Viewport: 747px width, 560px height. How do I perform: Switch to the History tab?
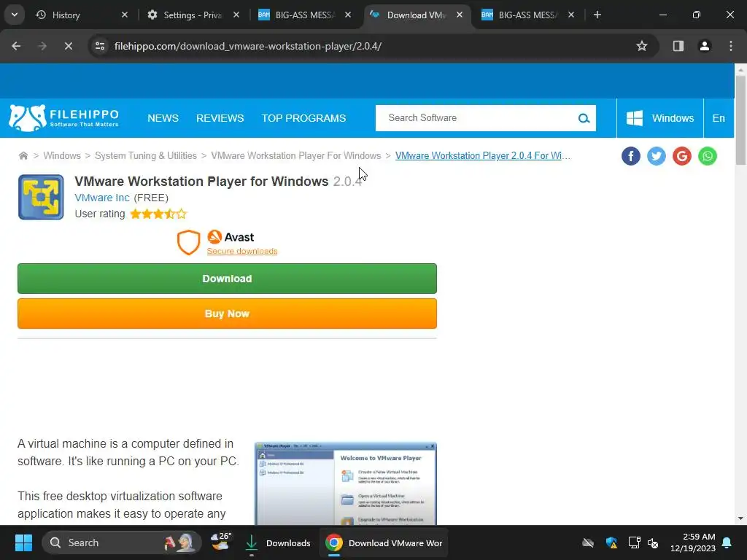pos(81,15)
